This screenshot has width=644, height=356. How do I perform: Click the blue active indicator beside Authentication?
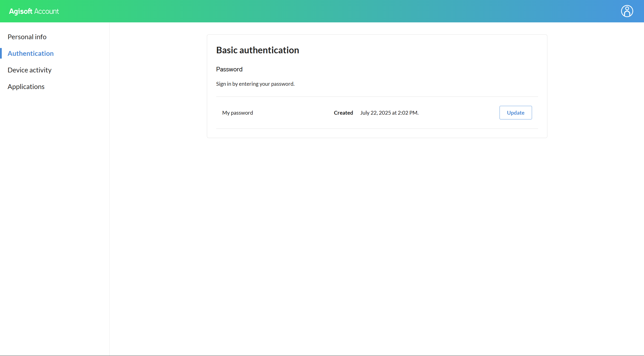[x=1, y=54]
